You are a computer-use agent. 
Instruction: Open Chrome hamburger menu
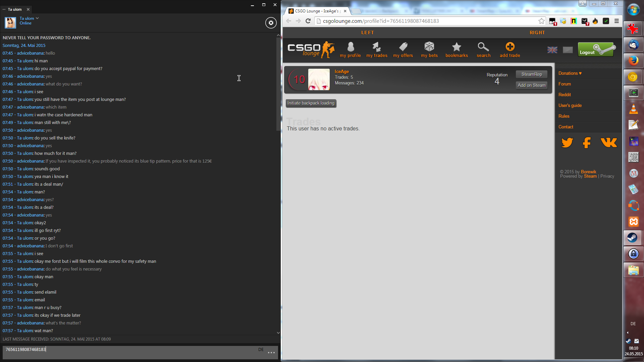click(x=616, y=21)
